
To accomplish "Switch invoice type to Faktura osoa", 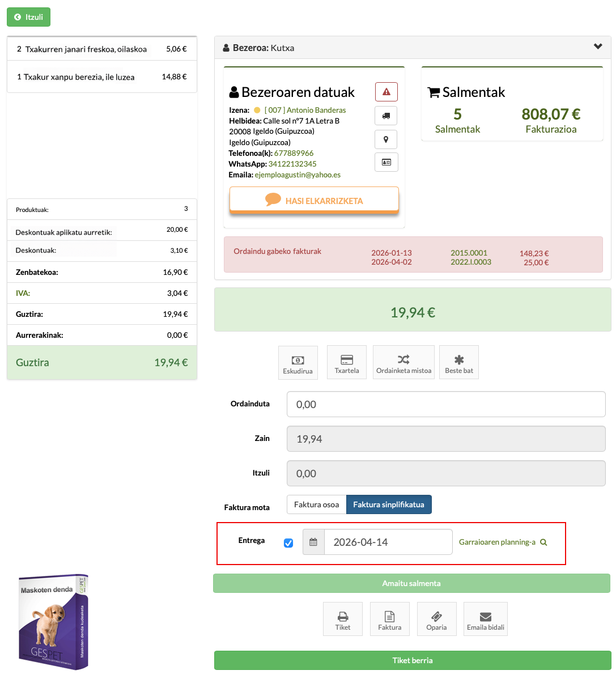I will click(316, 504).
